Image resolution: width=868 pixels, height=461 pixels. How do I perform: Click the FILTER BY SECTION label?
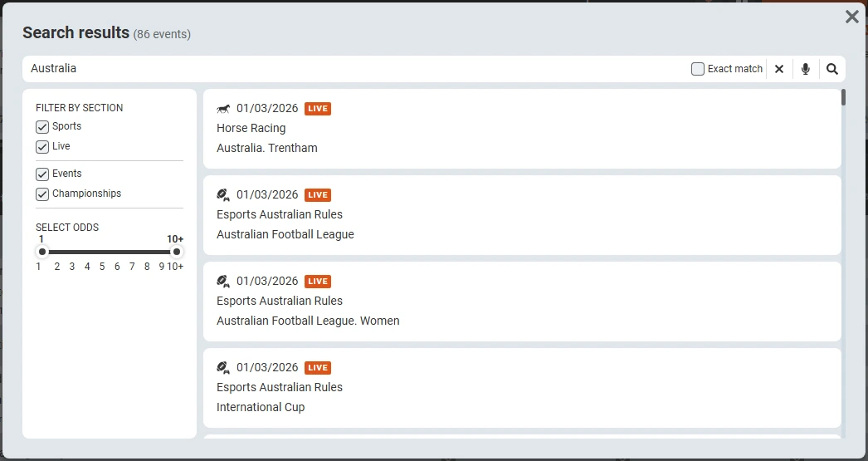click(x=79, y=108)
